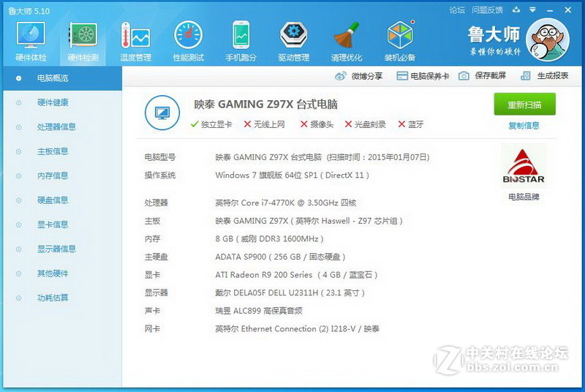The image size is (585, 392).
Task: Open 手机跑分 phone benchmark
Action: (x=241, y=42)
